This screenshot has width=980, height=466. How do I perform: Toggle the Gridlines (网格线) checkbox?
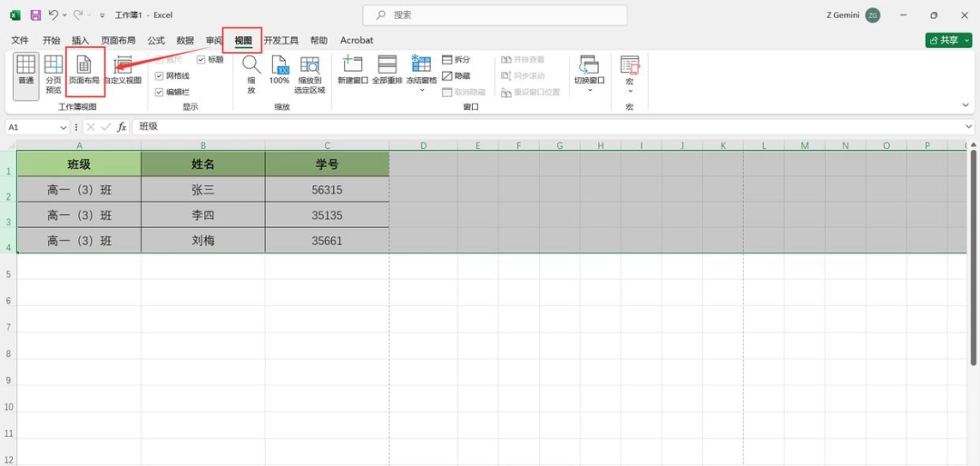pos(159,75)
